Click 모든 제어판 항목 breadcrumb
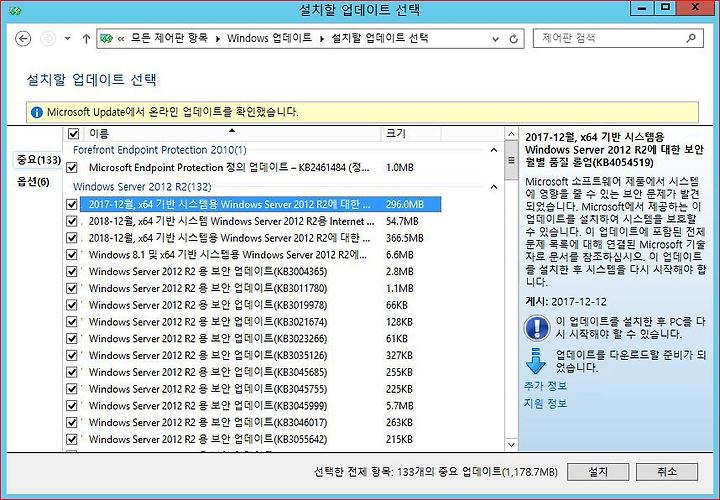The width and height of the screenshot is (720, 500). click(169, 38)
